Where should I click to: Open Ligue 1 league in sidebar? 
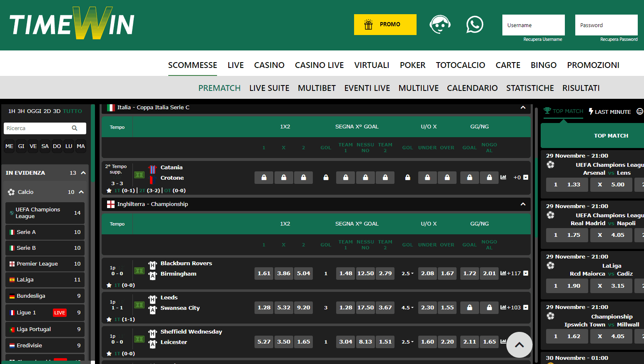tap(45, 313)
